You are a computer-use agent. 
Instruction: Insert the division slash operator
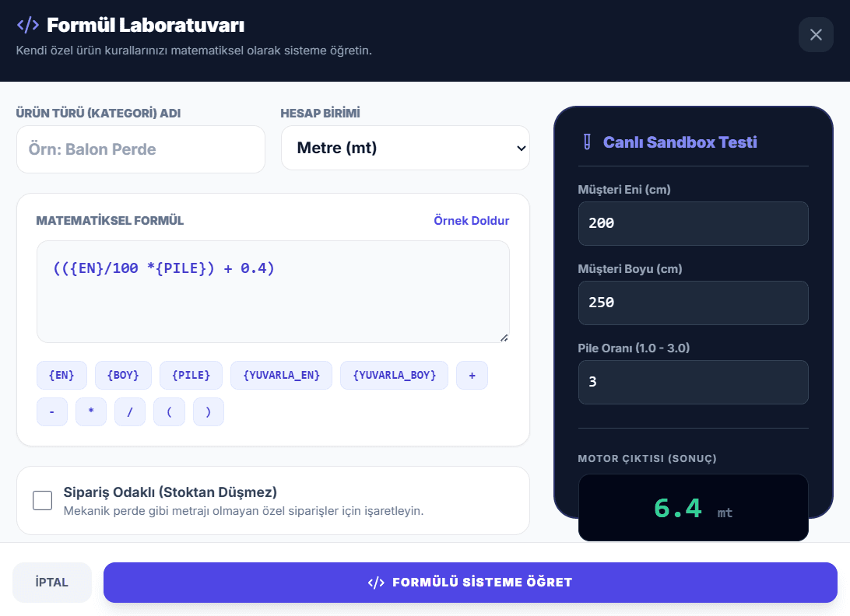(x=130, y=411)
